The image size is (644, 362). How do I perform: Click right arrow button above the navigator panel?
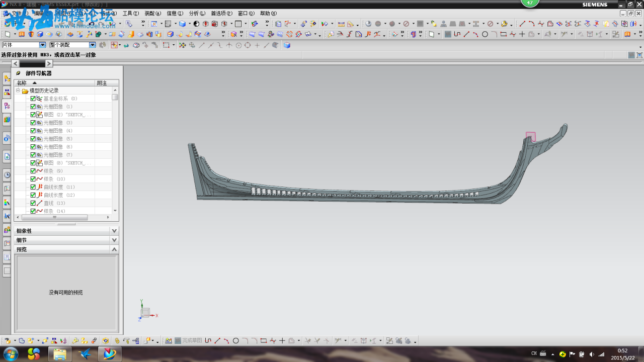(x=49, y=63)
